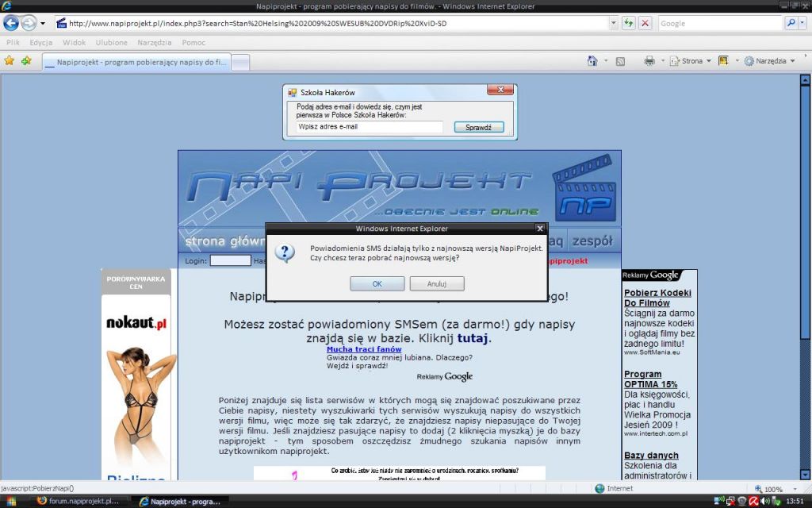The height and width of the screenshot is (508, 812).
Task: Click the Sprawdź button
Action: click(x=478, y=127)
